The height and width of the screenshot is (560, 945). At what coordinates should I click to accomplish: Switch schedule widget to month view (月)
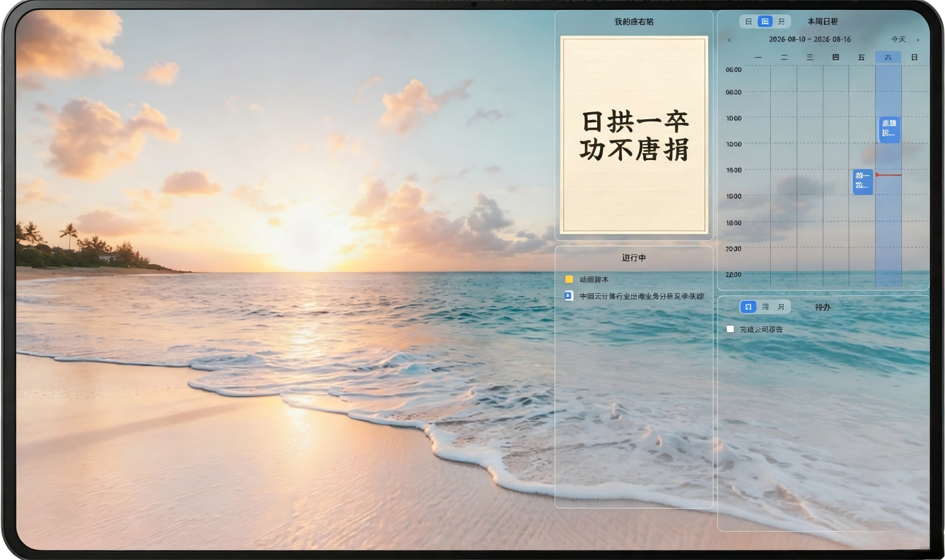(x=781, y=22)
